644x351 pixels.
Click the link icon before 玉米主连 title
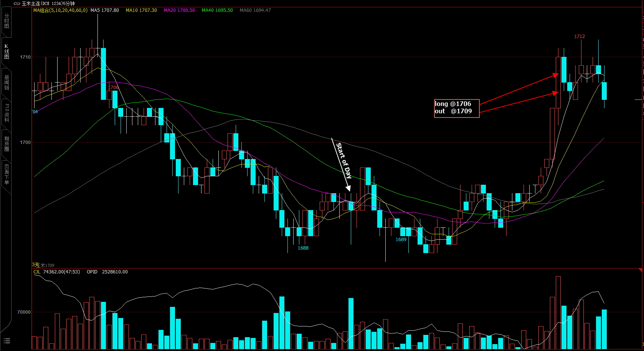coord(17,3)
